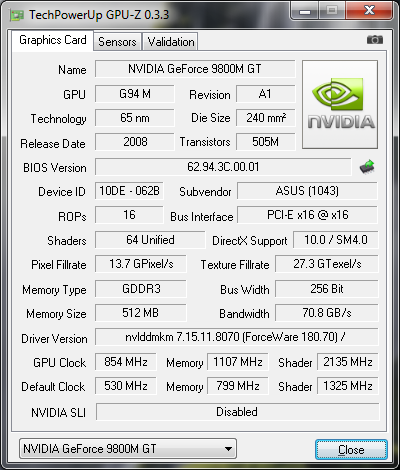Close the window with the red X
The width and height of the screenshot is (400, 470).
point(369,11)
